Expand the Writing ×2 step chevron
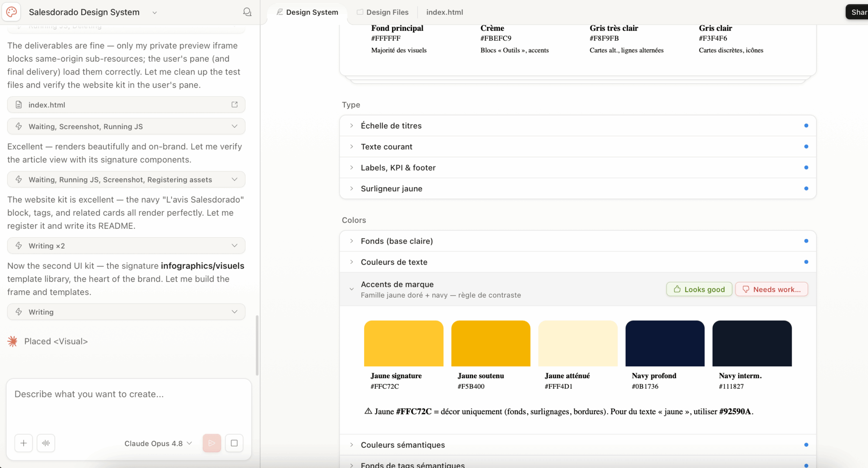Image resolution: width=868 pixels, height=468 pixels. pyautogui.click(x=234, y=246)
